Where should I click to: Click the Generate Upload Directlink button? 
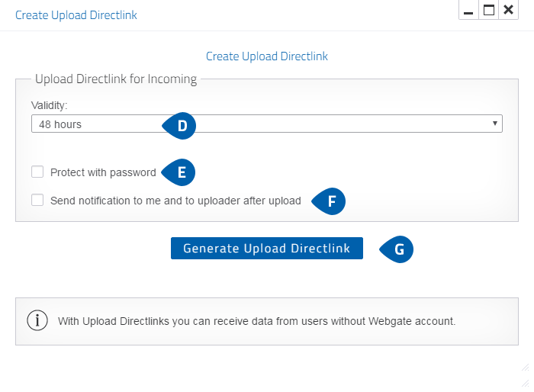coord(267,249)
